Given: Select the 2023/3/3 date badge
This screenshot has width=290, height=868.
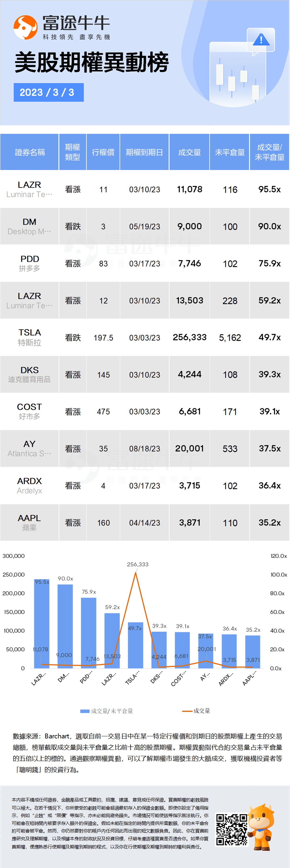Looking at the screenshot, I should (48, 92).
